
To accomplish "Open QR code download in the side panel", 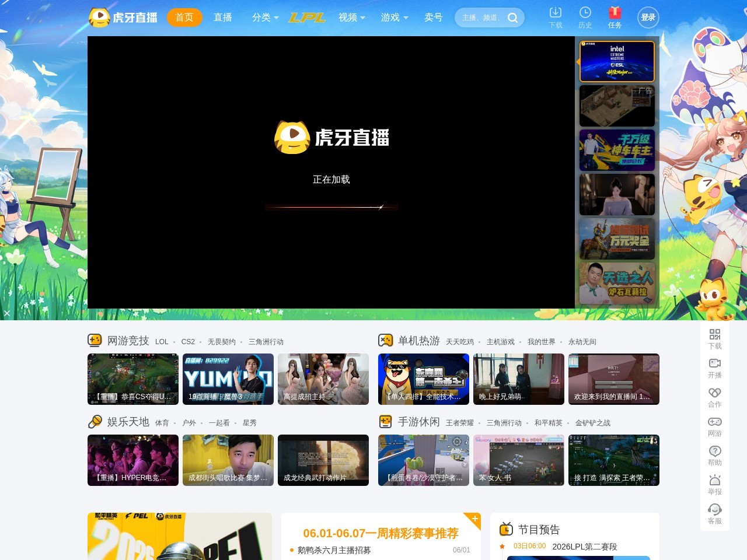I will click(x=715, y=334).
